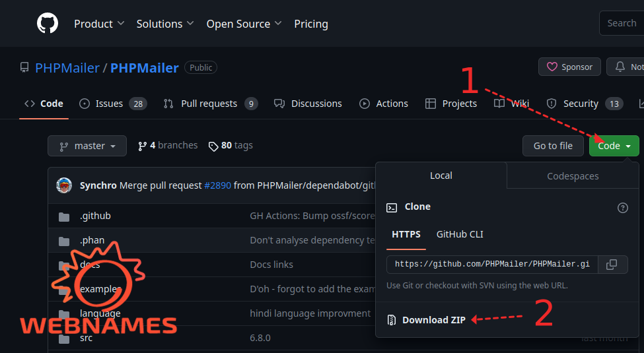Open the Projects tab
This screenshot has height=353, width=644.
pyautogui.click(x=451, y=104)
